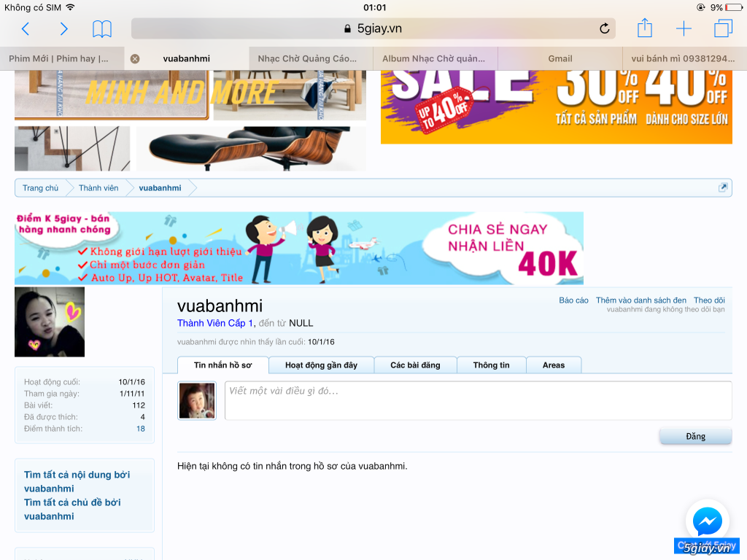Viewport: 747px width, 560px height.
Task: Switch to vui bánh mì tab
Action: tap(683, 58)
